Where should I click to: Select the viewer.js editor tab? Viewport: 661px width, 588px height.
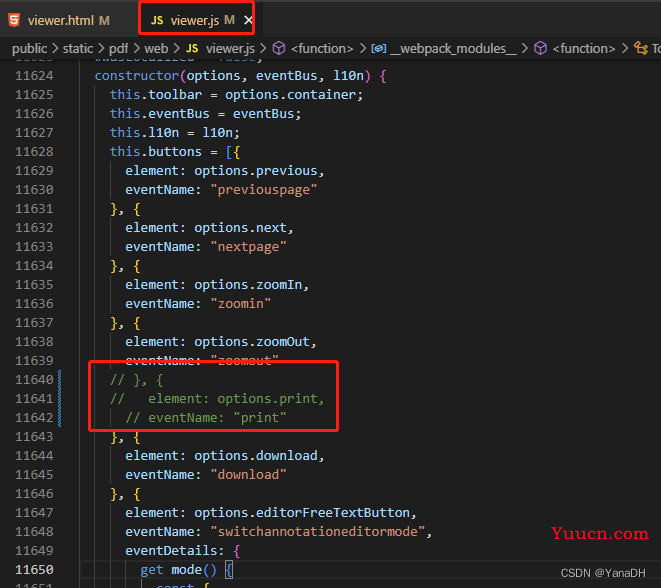coord(194,20)
